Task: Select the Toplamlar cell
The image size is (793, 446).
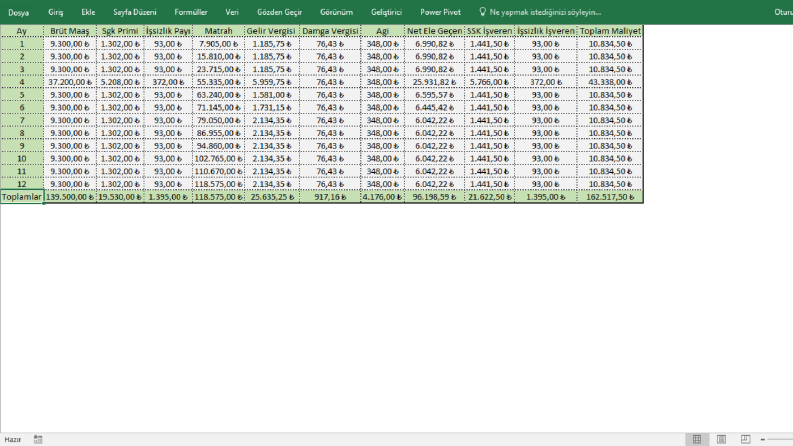Action: (22, 197)
